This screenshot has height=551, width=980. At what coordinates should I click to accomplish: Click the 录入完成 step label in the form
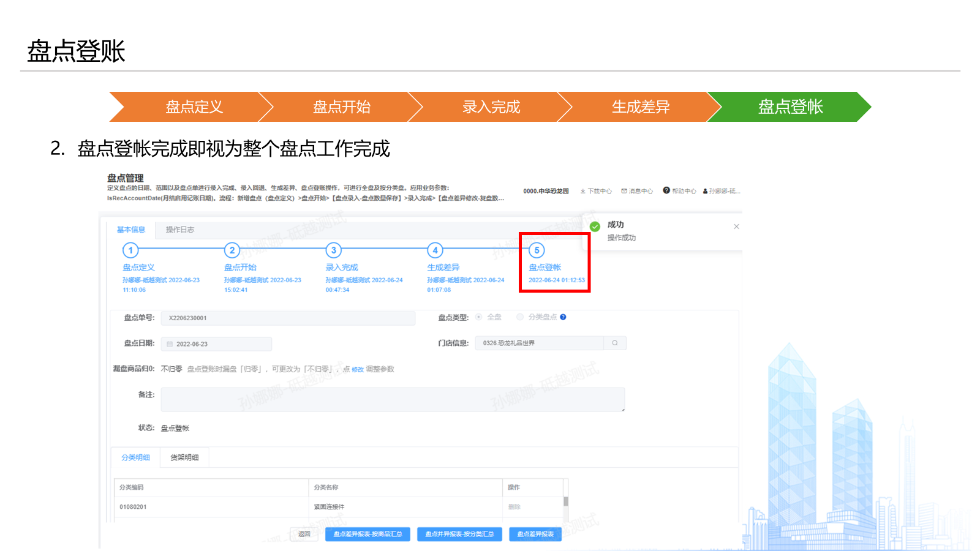(x=342, y=268)
